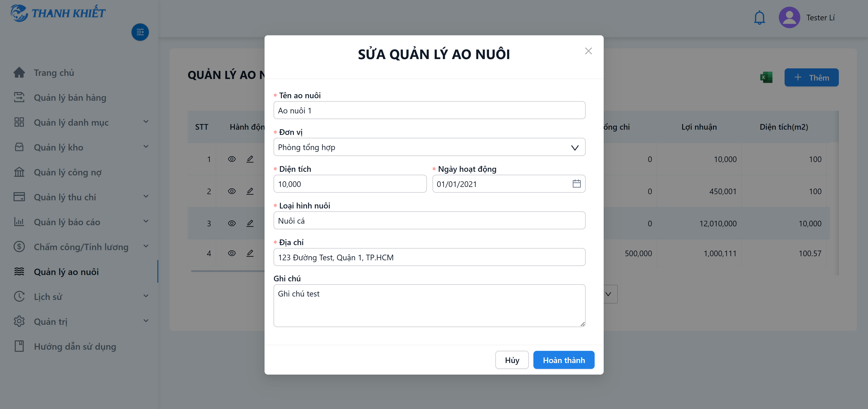Viewport: 868px width, 409px height.
Task: Click the Hoàn thành button
Action: tap(564, 360)
